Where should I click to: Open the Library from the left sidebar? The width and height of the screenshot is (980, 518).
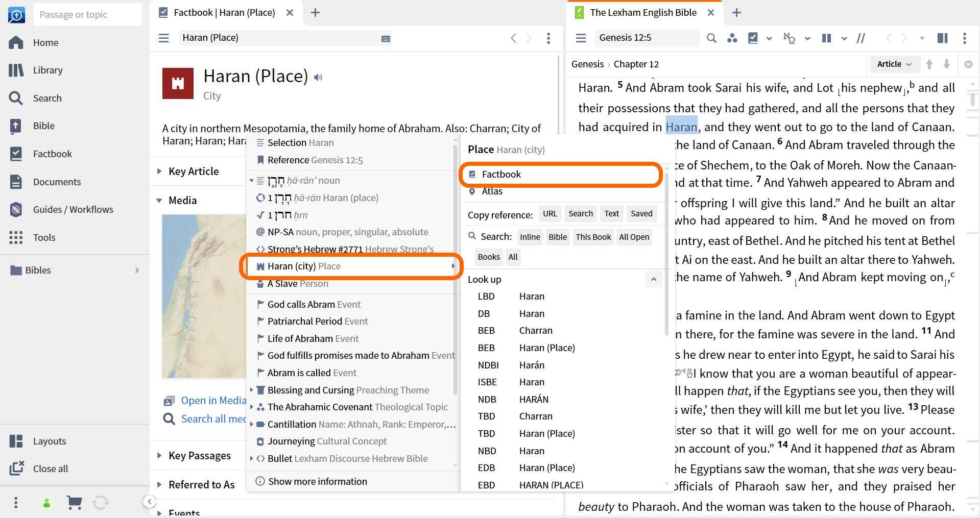[x=47, y=70]
